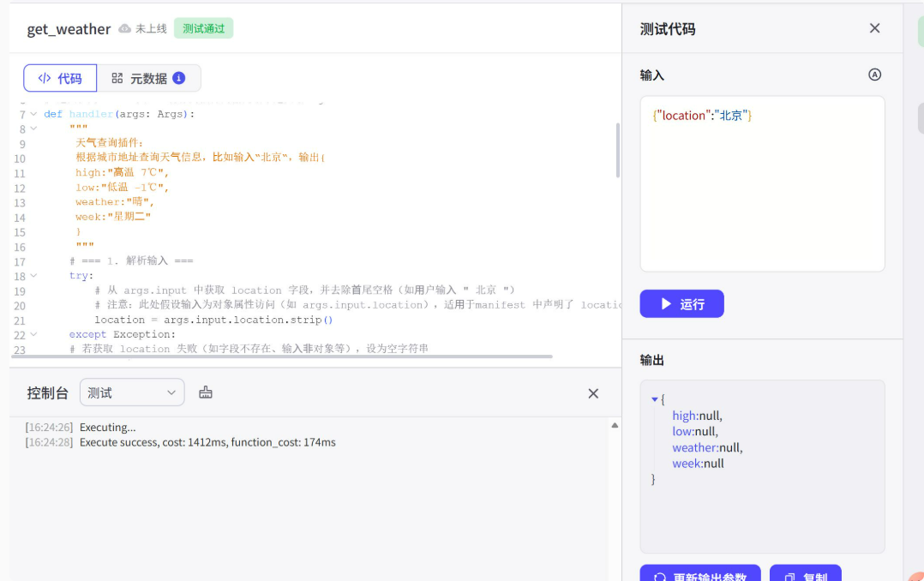Click the 控制台 label
The image size is (924, 581).
pyautogui.click(x=48, y=393)
